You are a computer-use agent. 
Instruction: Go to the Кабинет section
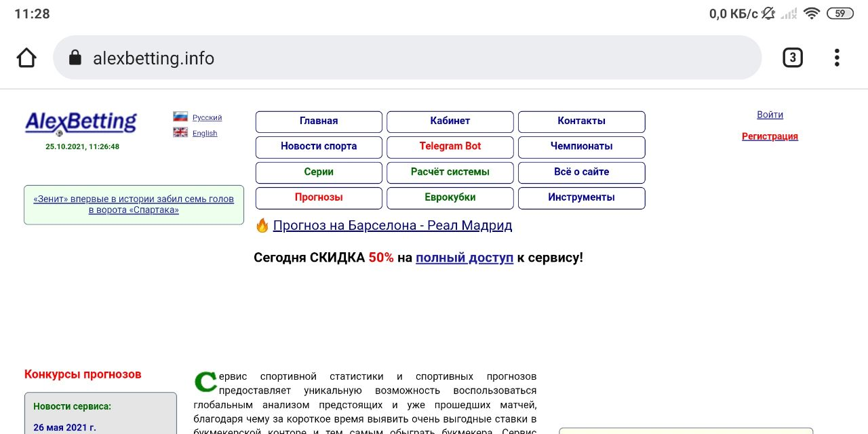point(450,121)
